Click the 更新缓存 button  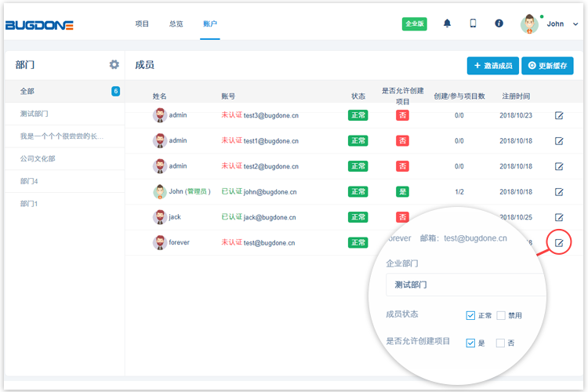pos(549,66)
